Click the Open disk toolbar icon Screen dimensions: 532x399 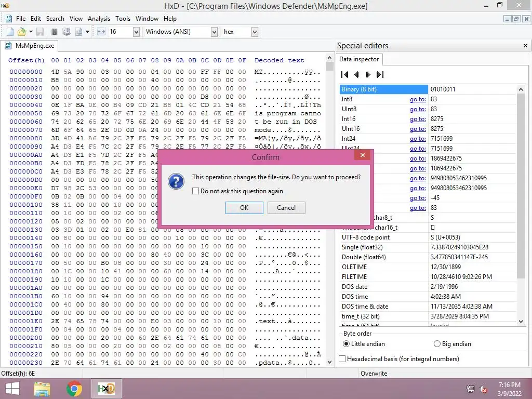point(66,32)
